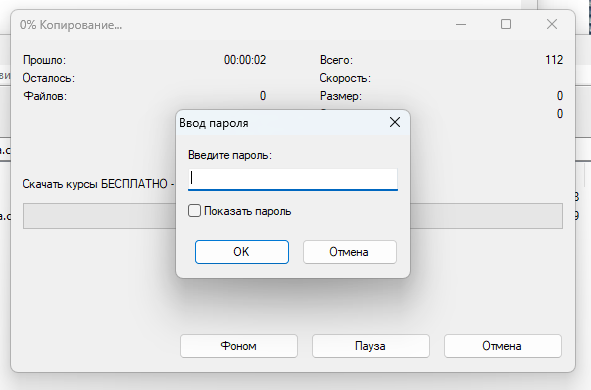This screenshot has height=390, width=591.
Task: Click the Всего label
Action: [336, 60]
